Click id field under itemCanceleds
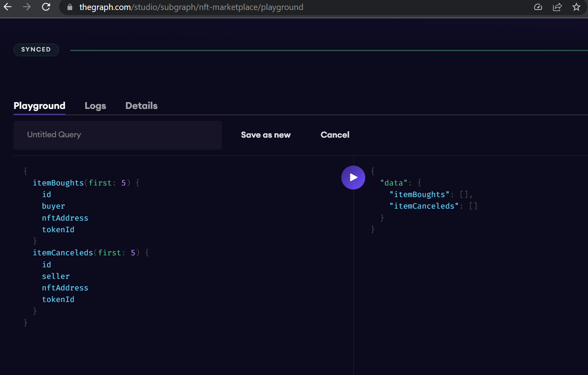This screenshot has width=588, height=375. 47,264
